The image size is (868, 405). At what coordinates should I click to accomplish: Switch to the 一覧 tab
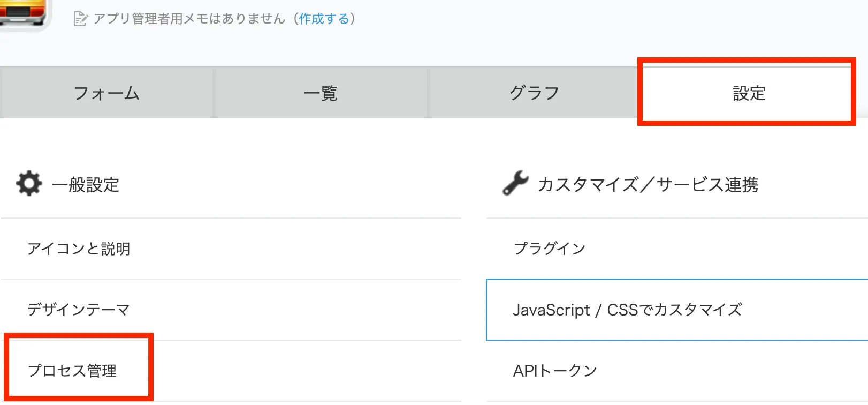321,93
